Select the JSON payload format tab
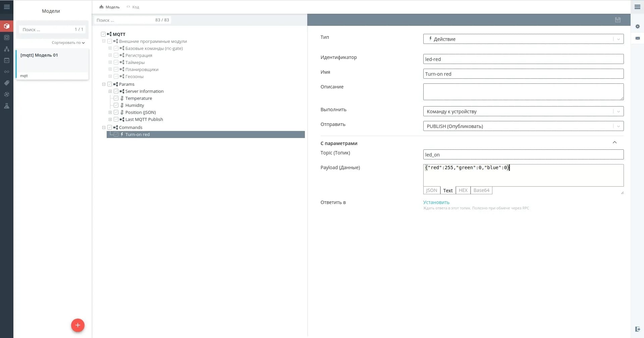The width and height of the screenshot is (644, 338). tap(431, 190)
